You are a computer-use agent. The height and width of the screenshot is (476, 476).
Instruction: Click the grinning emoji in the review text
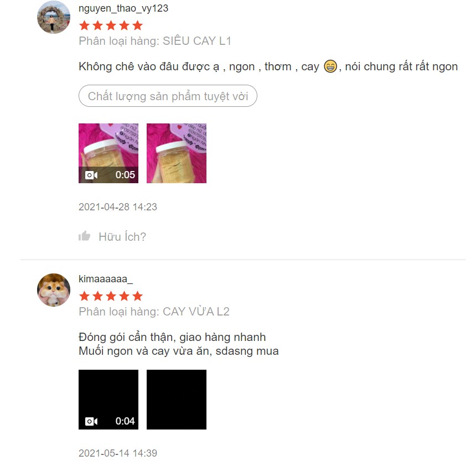point(330,66)
